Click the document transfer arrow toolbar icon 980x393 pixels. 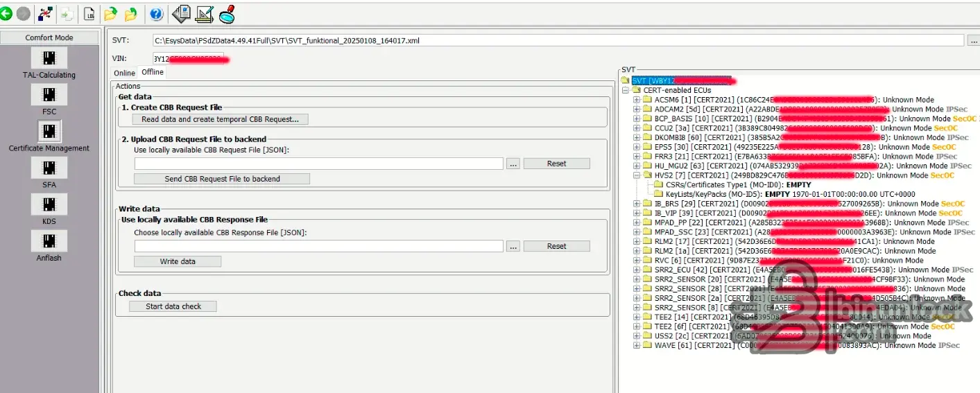(67, 13)
